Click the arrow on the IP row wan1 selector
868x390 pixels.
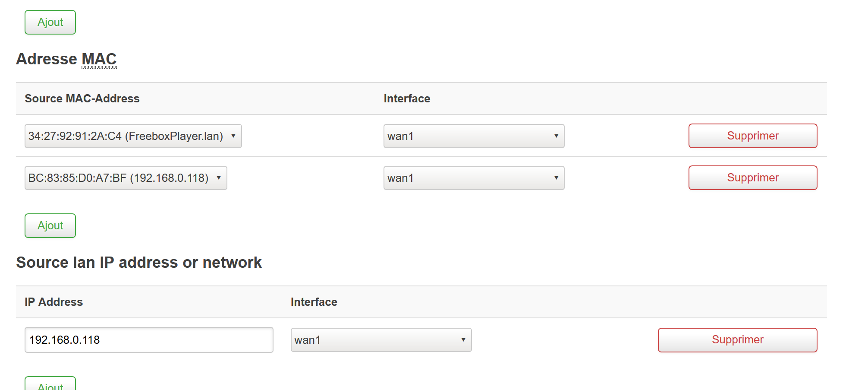pos(463,340)
